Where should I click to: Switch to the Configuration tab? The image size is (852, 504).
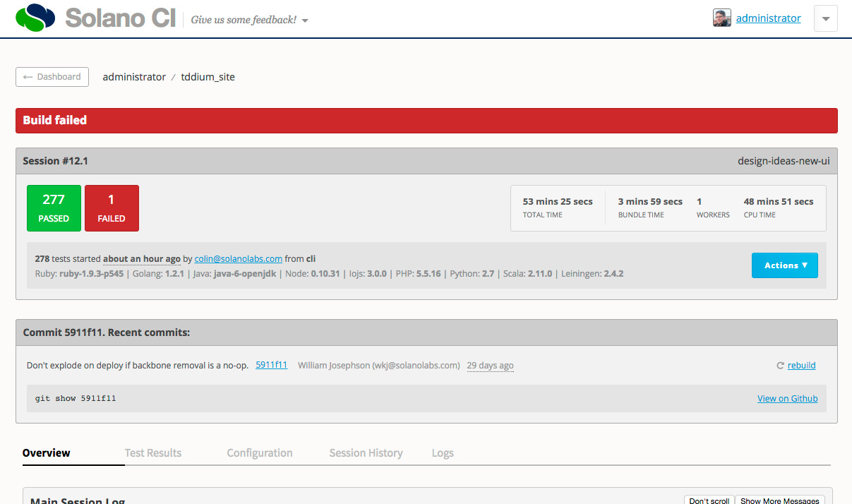point(260,453)
